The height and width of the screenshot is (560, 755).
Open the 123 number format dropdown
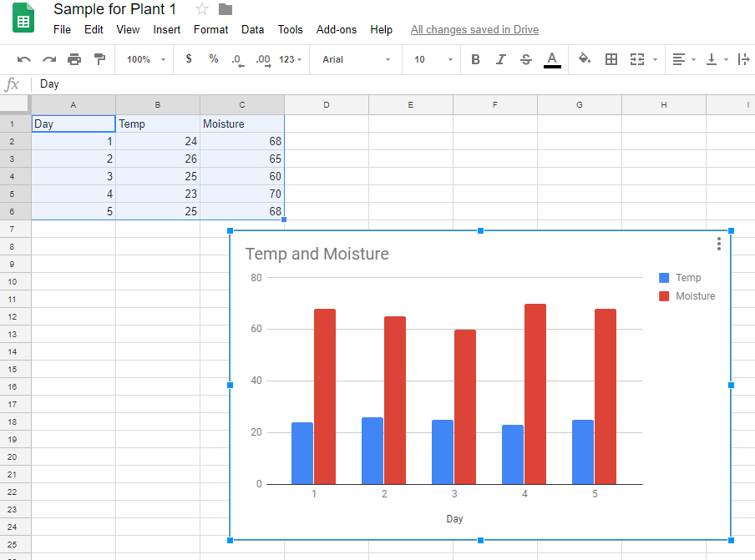click(x=291, y=59)
